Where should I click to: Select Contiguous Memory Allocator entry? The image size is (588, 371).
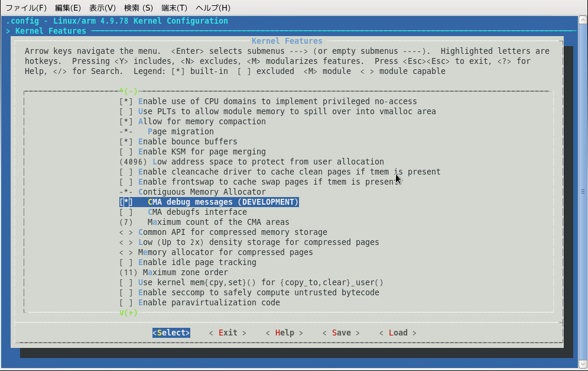193,192
